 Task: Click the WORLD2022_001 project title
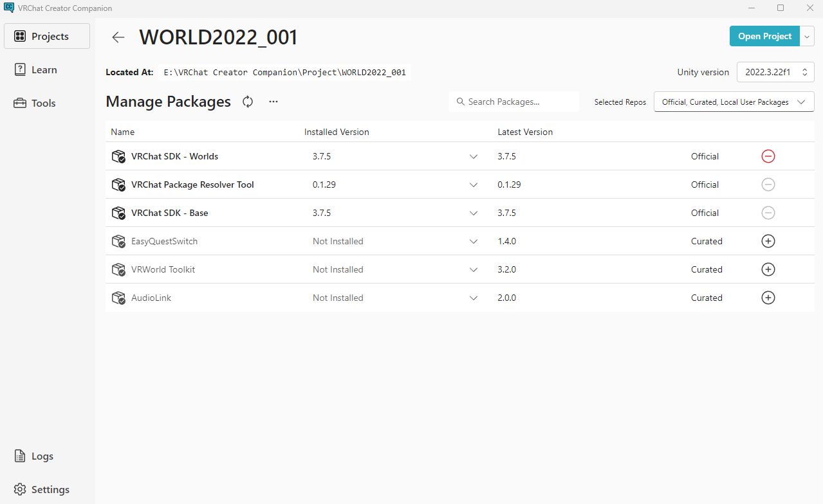pyautogui.click(x=218, y=37)
